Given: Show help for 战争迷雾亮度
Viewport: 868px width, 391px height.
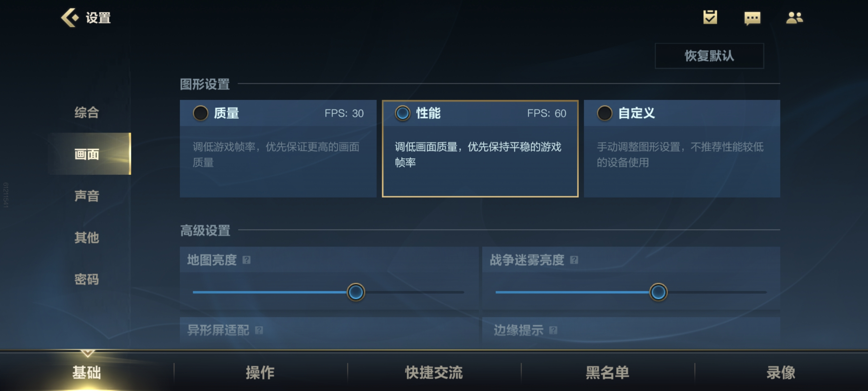Looking at the screenshot, I should tap(574, 260).
